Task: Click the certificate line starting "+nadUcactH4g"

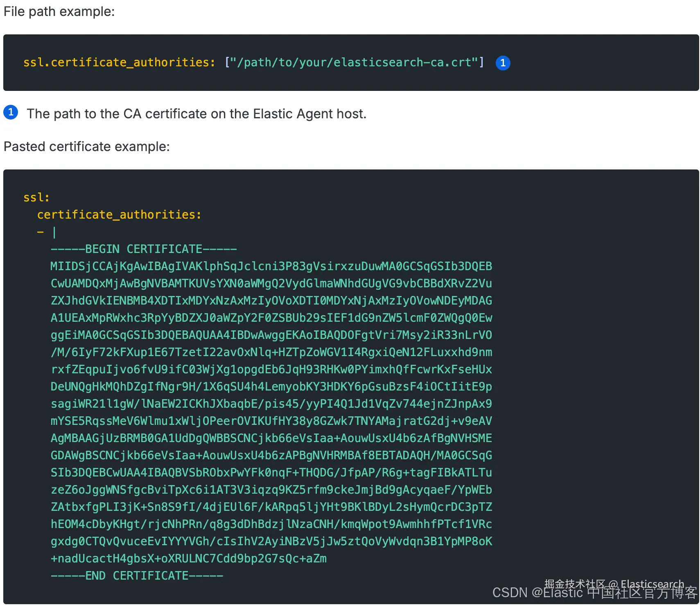Action: click(x=189, y=558)
